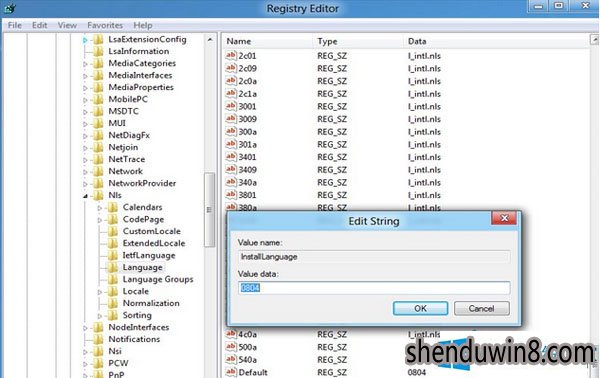Select the CustomLocale folder icon
The width and height of the screenshot is (600, 378).
(112, 231)
